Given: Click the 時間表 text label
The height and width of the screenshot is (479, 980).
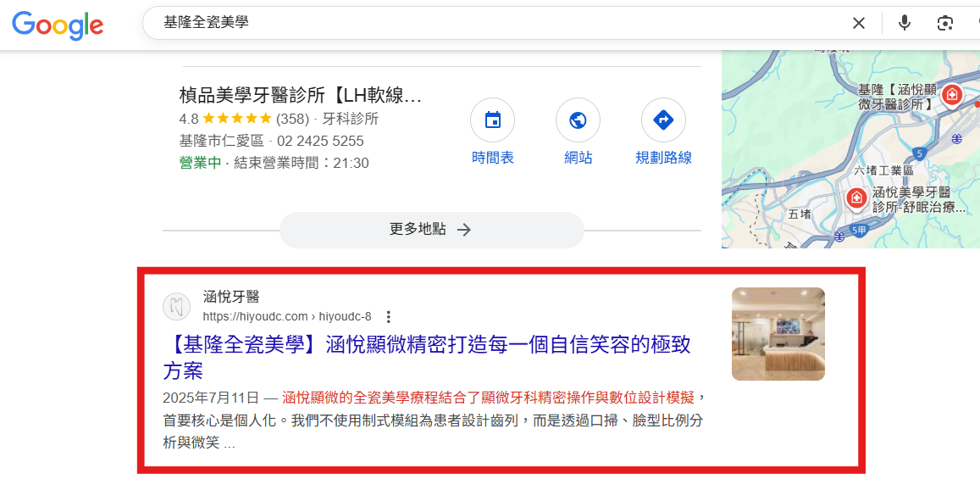Looking at the screenshot, I should [492, 158].
